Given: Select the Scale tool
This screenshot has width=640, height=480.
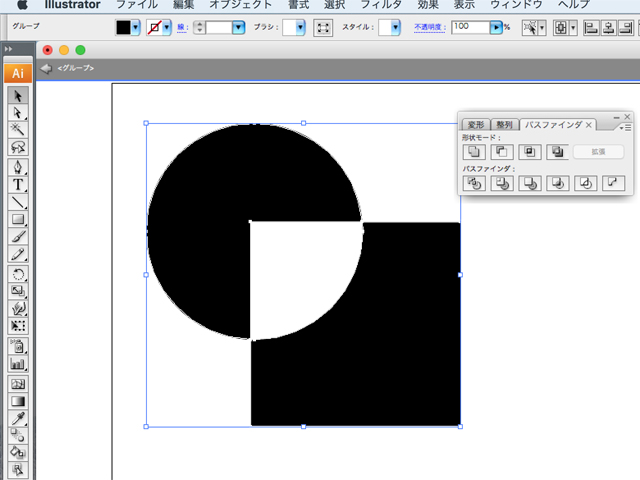Looking at the screenshot, I should [18, 291].
